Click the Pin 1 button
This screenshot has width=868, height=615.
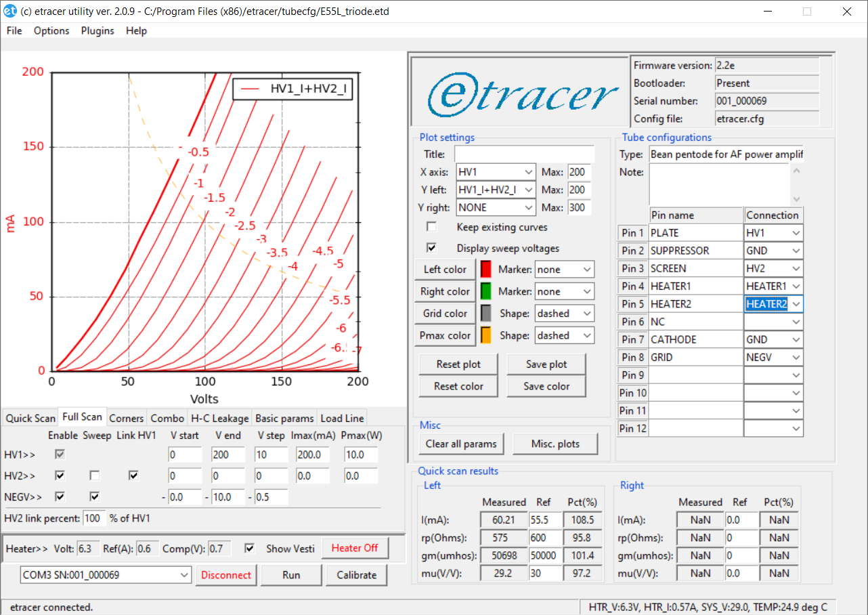tap(632, 232)
